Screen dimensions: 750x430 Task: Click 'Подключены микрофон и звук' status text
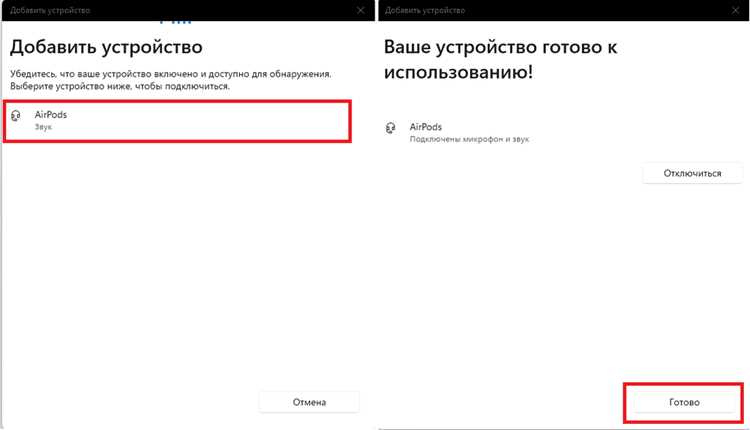point(469,139)
